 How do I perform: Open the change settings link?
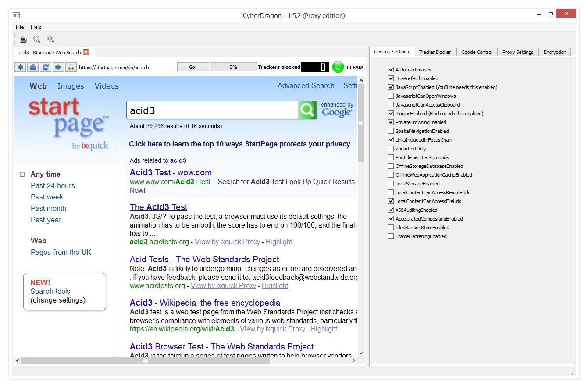(x=58, y=300)
